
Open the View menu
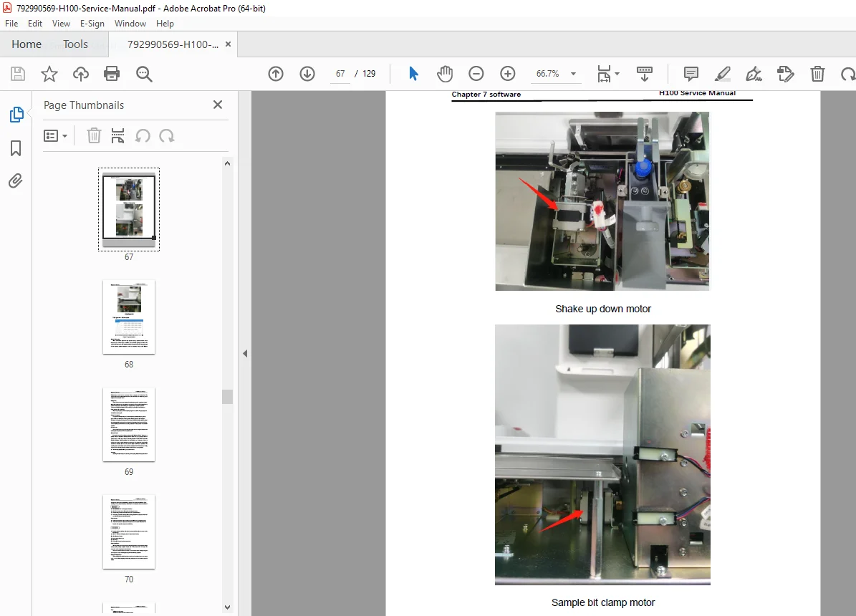click(x=61, y=24)
